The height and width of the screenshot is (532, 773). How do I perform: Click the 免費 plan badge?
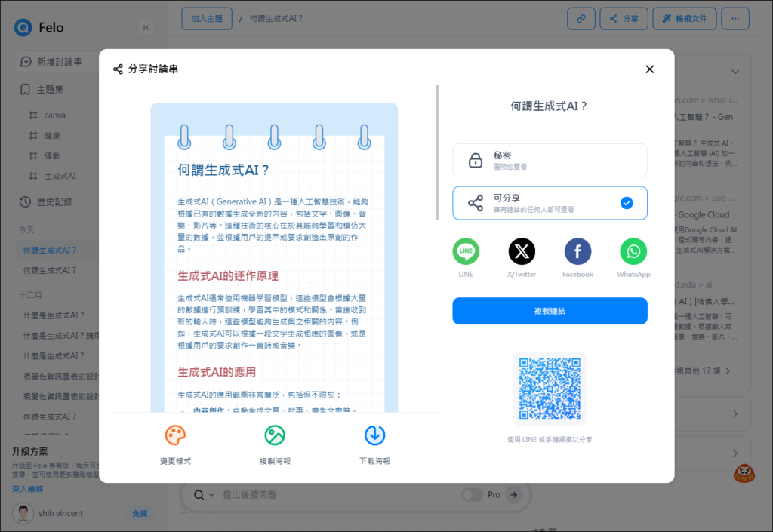click(x=140, y=513)
